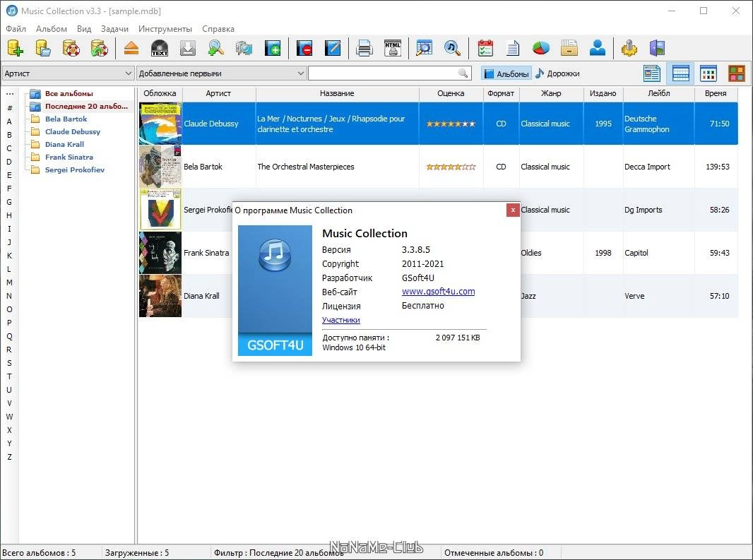The width and height of the screenshot is (753, 560).
Task: Open the Задачи menu
Action: coord(114,29)
